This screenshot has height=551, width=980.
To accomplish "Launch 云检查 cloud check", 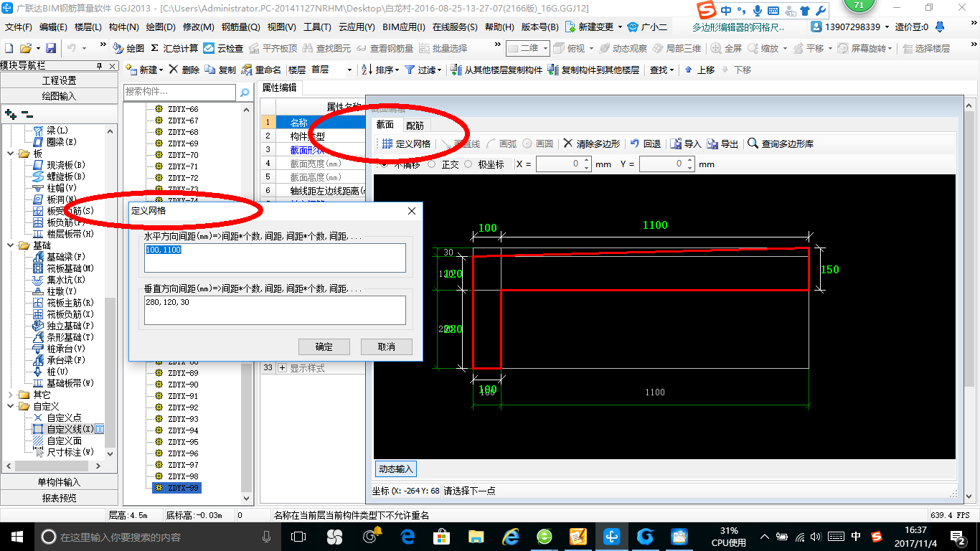I will 223,48.
